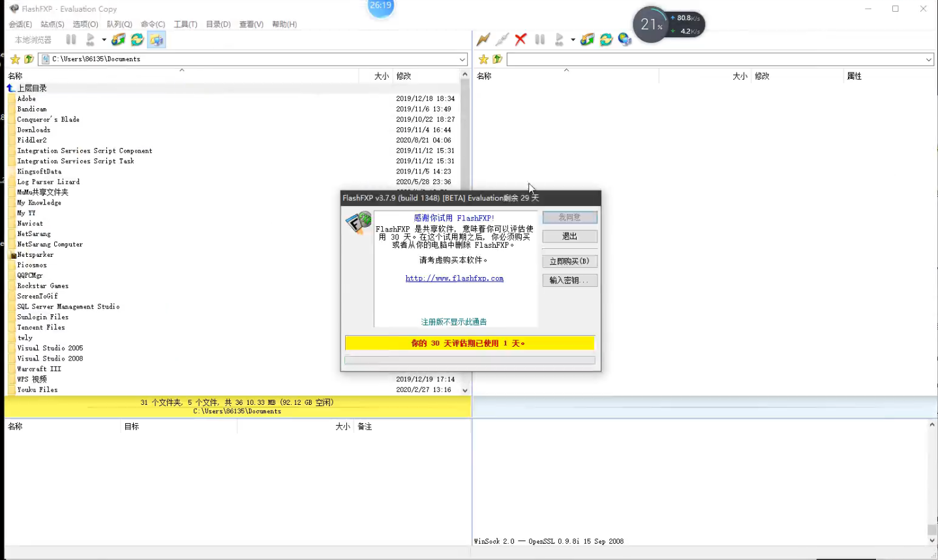This screenshot has width=938, height=560.
Task: Click the Netsparker folder icon
Action: 12,255
